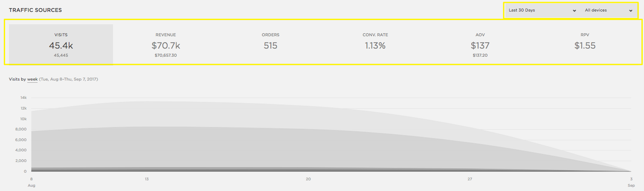This screenshot has width=644, height=191.
Task: Switch to the Revenue metric tab
Action: [165, 44]
